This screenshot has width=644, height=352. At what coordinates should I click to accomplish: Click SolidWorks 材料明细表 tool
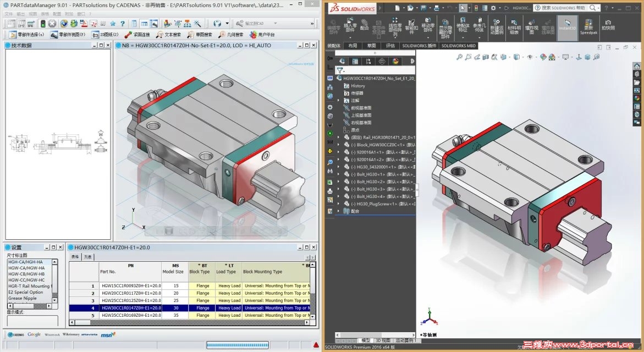coord(514,26)
